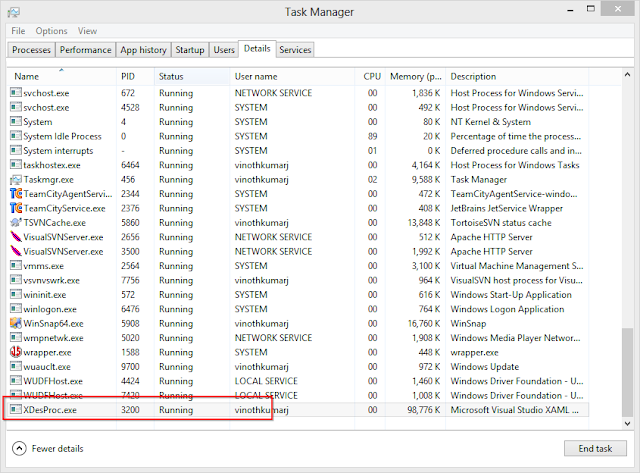Screen dimensions: 640x473
Task: Click the XDesProc.exe icon
Action: pos(16,409)
